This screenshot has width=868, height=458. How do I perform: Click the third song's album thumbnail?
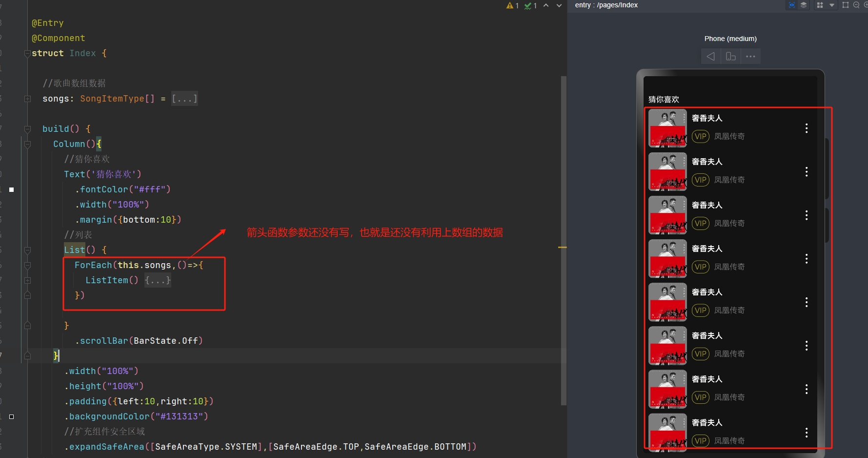[667, 215]
